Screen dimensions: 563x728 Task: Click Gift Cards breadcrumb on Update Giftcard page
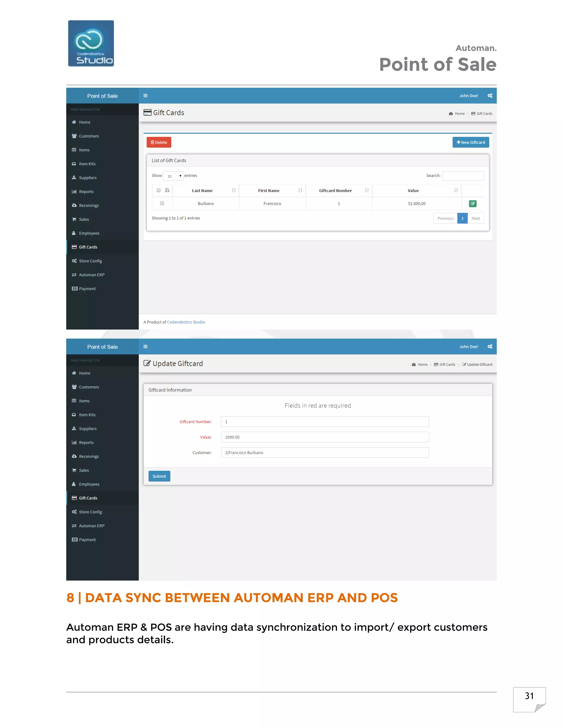pos(445,365)
